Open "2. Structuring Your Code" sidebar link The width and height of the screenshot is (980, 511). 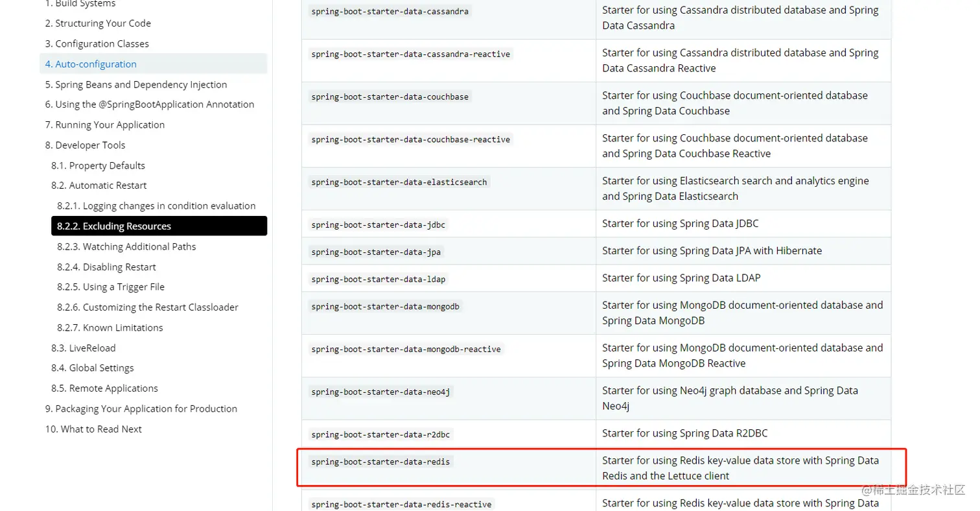click(98, 23)
